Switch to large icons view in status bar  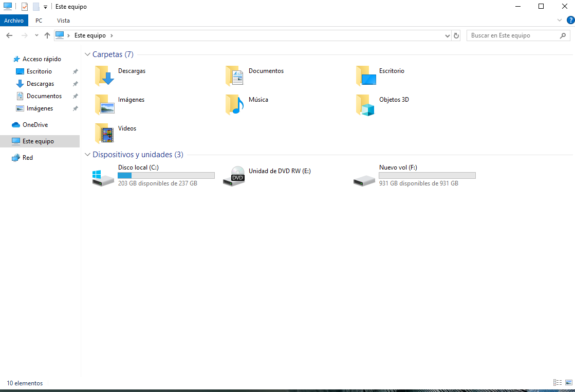568,383
